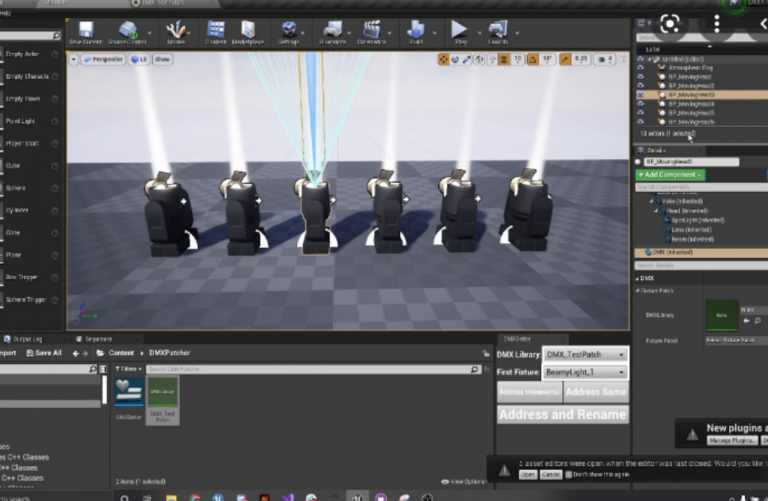The image size is (768, 501).
Task: Click the Add Component green button
Action: pyautogui.click(x=670, y=175)
